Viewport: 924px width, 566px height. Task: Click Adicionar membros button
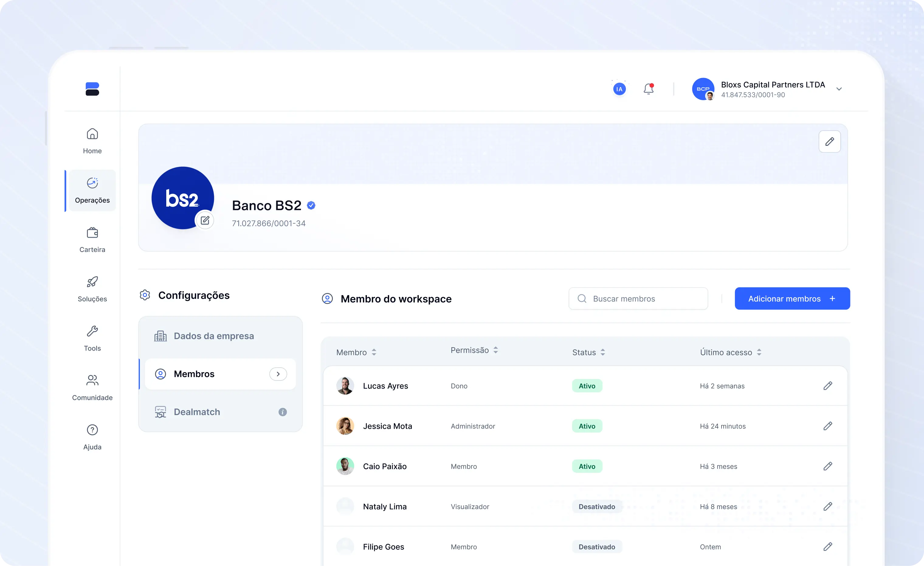tap(792, 299)
